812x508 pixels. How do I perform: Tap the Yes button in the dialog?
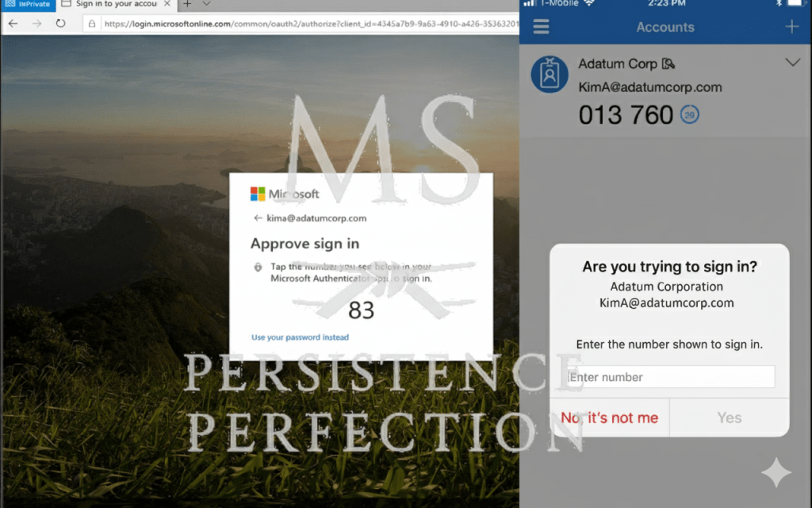[x=729, y=418]
